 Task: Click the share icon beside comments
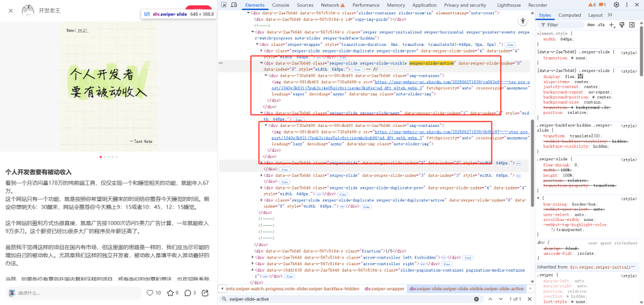(x=206, y=292)
